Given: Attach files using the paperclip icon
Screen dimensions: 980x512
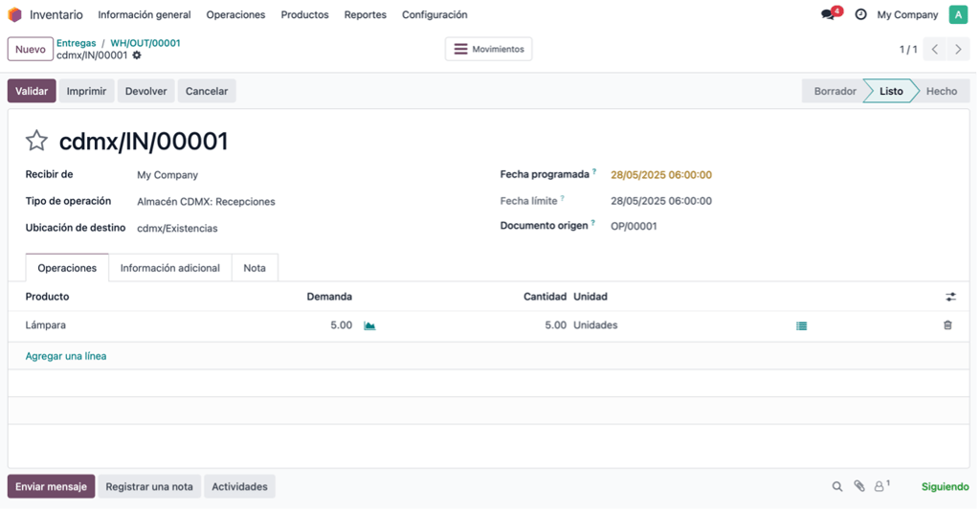Looking at the screenshot, I should pyautogui.click(x=859, y=487).
